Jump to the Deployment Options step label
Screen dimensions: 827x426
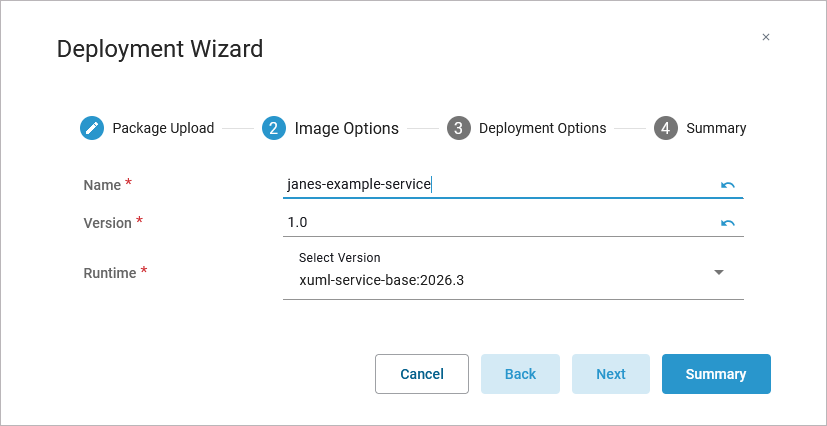[542, 128]
